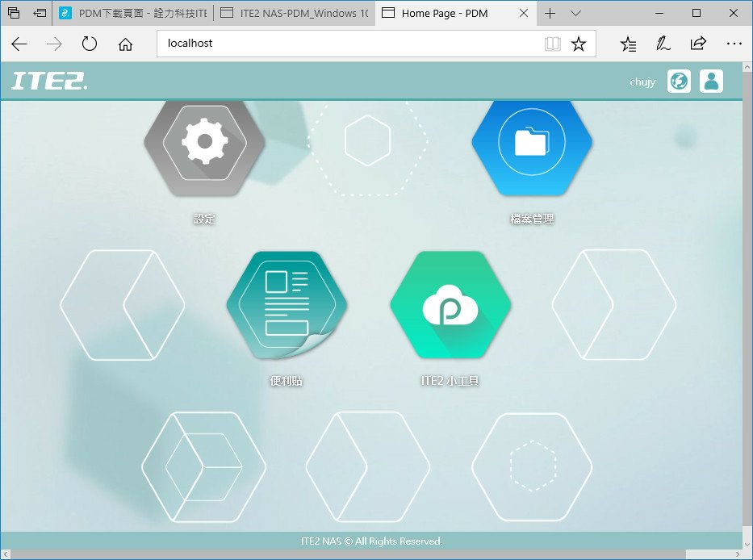Toggle reading view in address bar
The height and width of the screenshot is (560, 753).
tap(553, 44)
